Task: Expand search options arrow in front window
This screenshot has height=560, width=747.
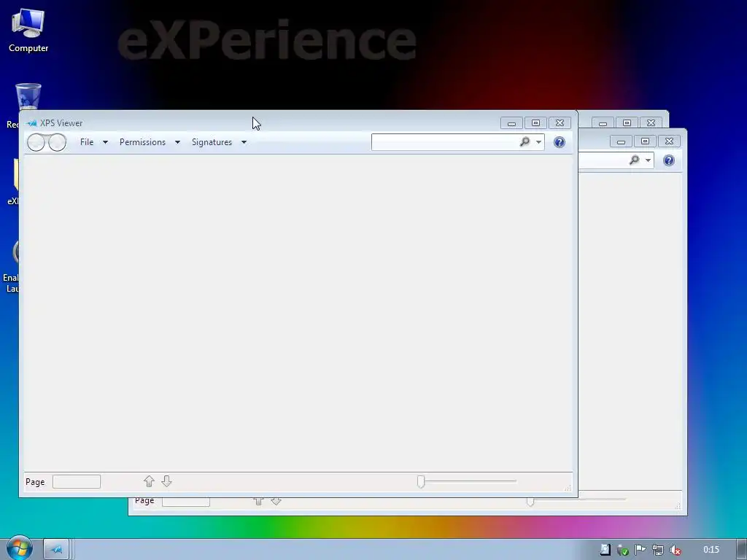Action: (x=539, y=142)
